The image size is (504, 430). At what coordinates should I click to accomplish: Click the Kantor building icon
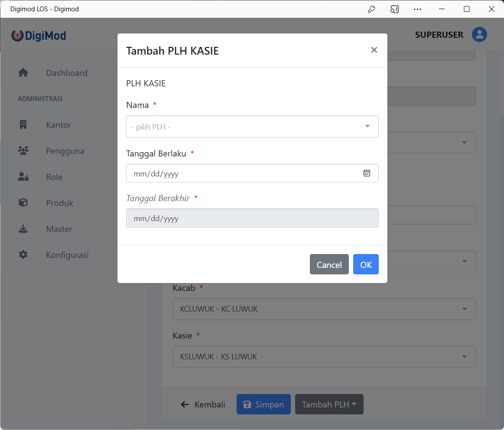(23, 125)
